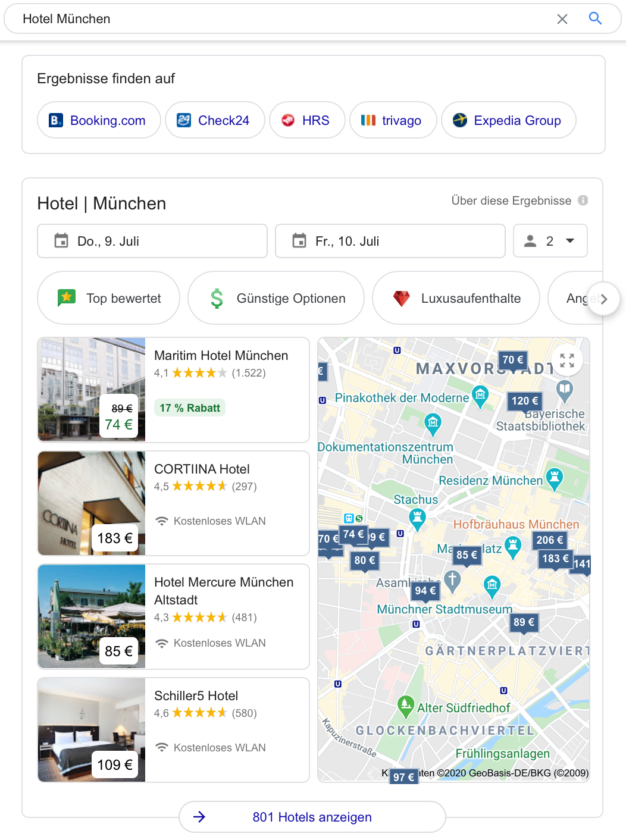Viewport: 626px width, 840px height.
Task: Click the Pinakothek der Moderne museum pin
Action: (x=480, y=396)
